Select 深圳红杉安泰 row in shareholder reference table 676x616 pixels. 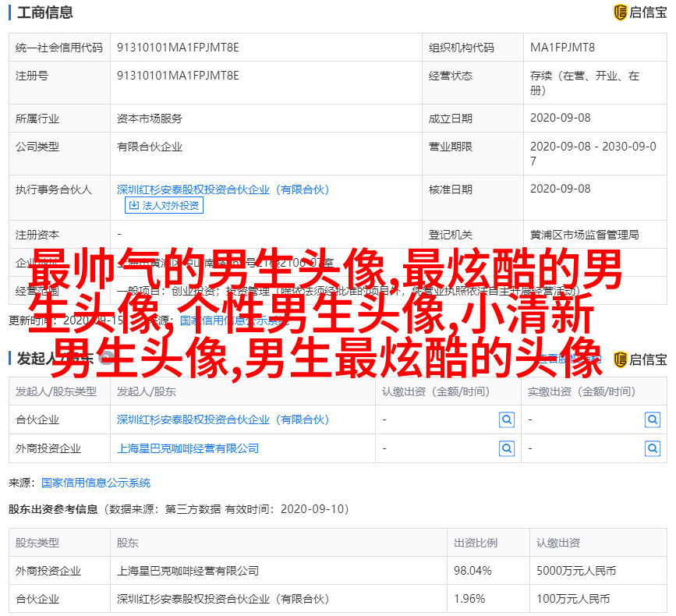click(x=338, y=599)
